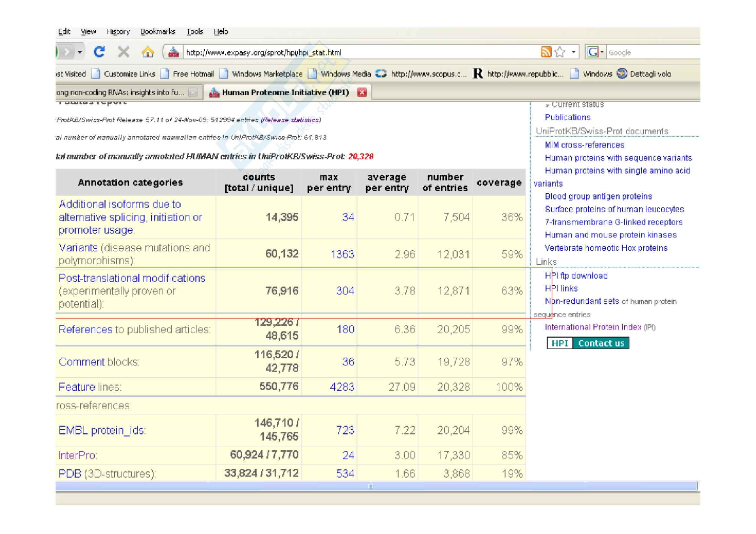Open the Scopus bookmark in bookmarks toolbar
The height and width of the screenshot is (534, 756).
point(422,74)
